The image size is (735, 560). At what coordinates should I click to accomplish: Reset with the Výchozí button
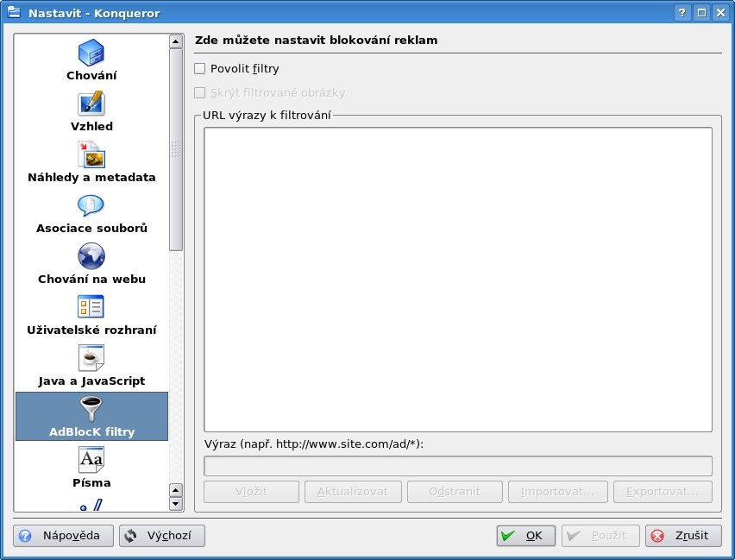(x=162, y=536)
